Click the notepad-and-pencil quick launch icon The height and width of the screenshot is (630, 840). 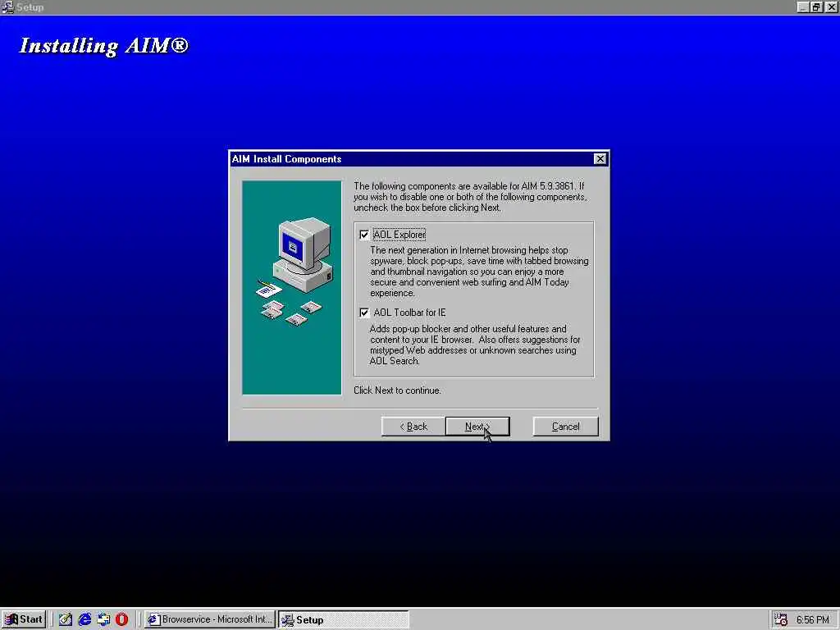point(66,619)
